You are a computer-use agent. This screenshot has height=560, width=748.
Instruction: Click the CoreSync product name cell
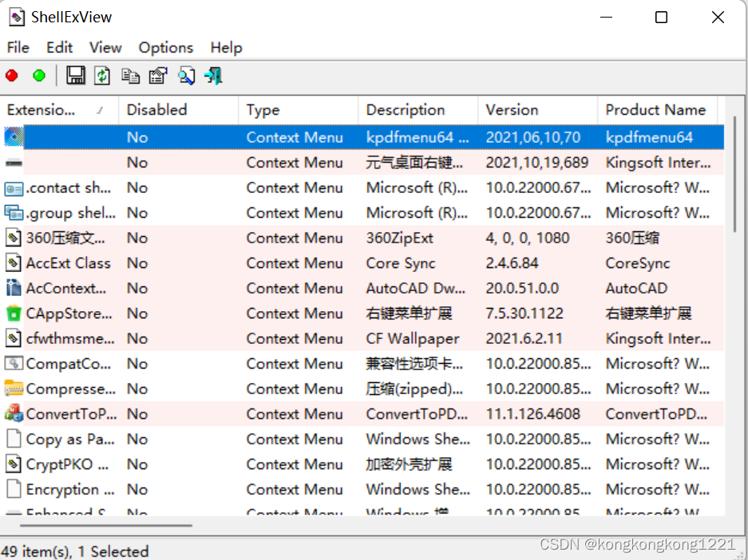tap(638, 263)
